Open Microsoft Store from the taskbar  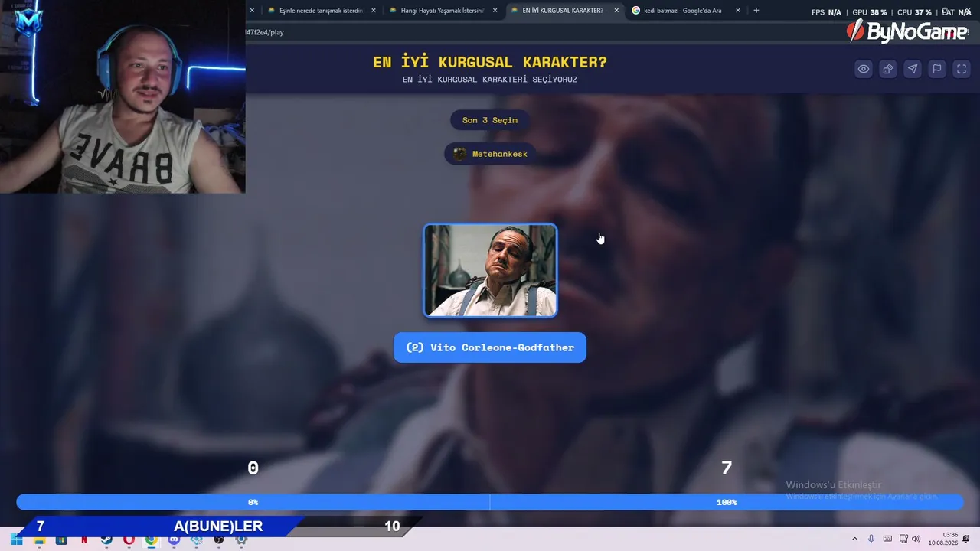point(61,540)
